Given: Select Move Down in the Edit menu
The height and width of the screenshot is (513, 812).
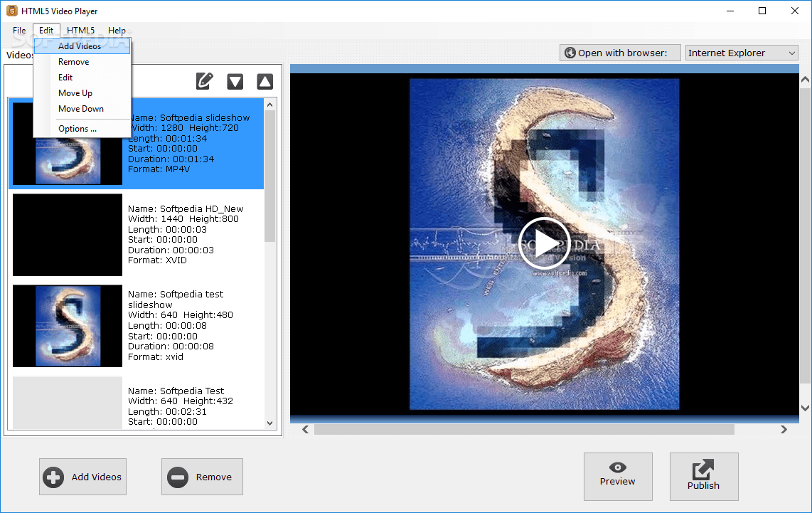Looking at the screenshot, I should coord(82,108).
